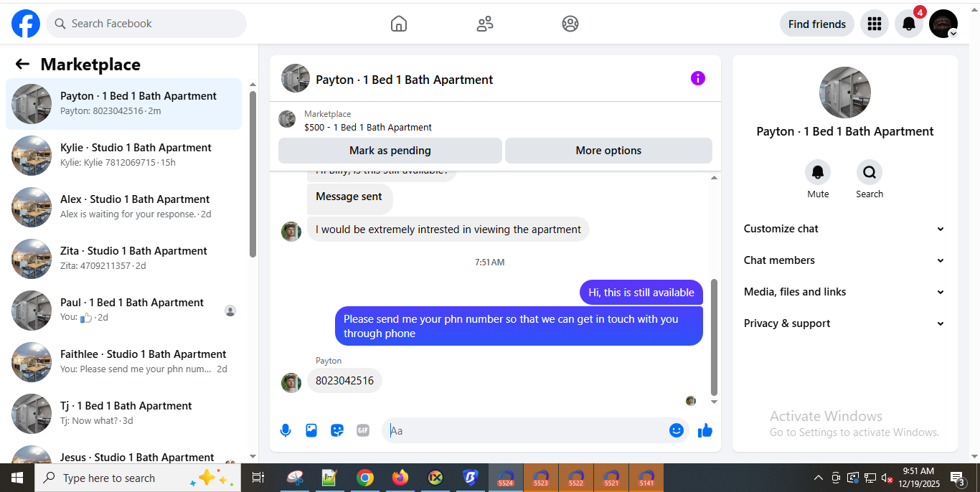Click Find friends button
Image resolution: width=980 pixels, height=492 pixels.
817,24
